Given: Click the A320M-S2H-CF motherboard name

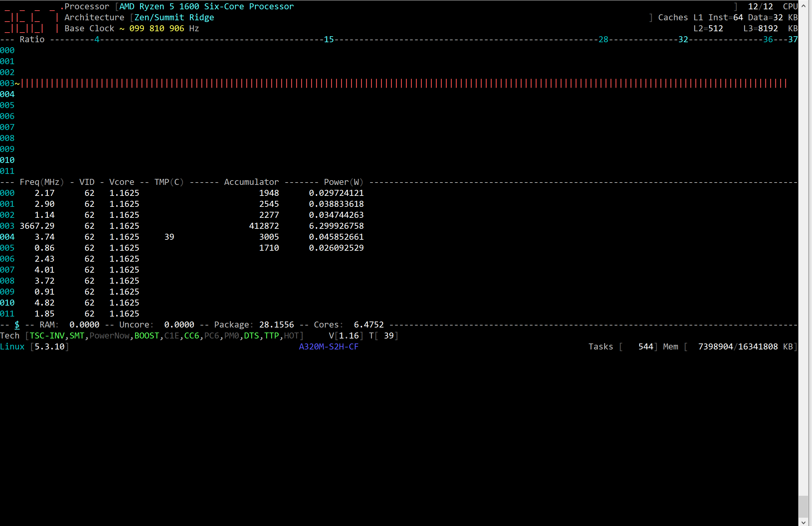Looking at the screenshot, I should coord(329,346).
